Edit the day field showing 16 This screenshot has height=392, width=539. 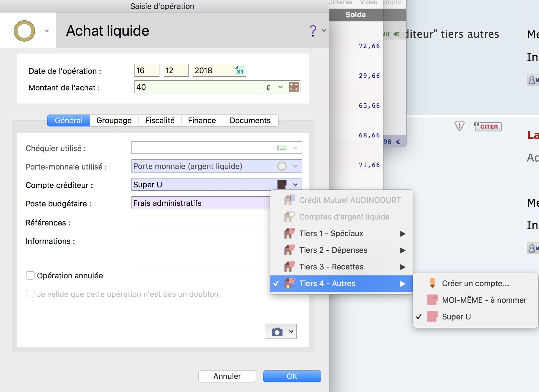point(147,70)
